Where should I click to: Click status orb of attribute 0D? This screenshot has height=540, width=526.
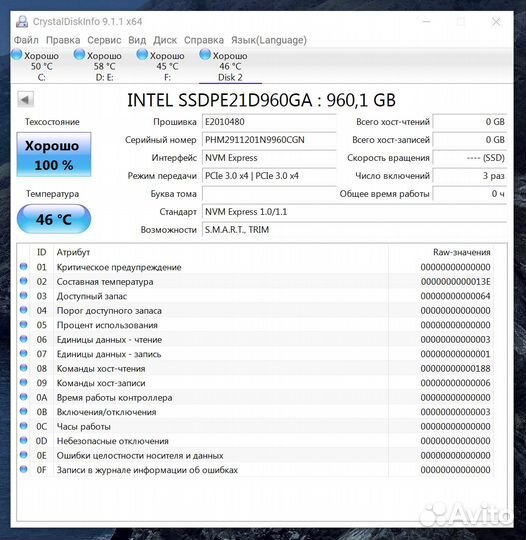[23, 440]
